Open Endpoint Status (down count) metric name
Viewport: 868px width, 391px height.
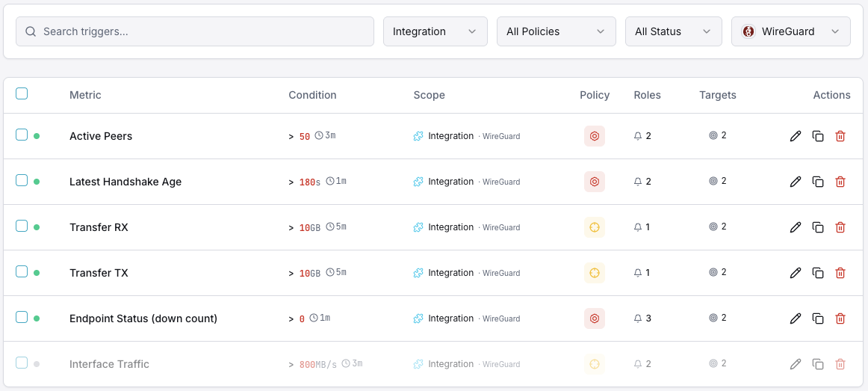tap(143, 318)
